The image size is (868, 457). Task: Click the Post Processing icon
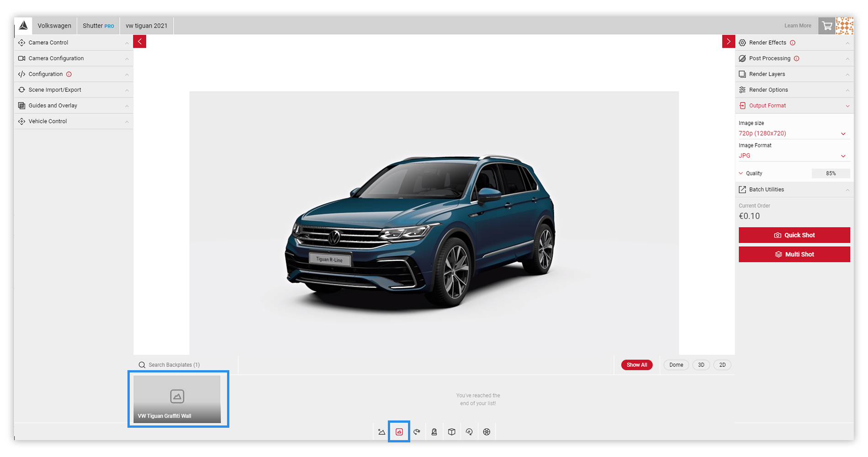coord(742,58)
